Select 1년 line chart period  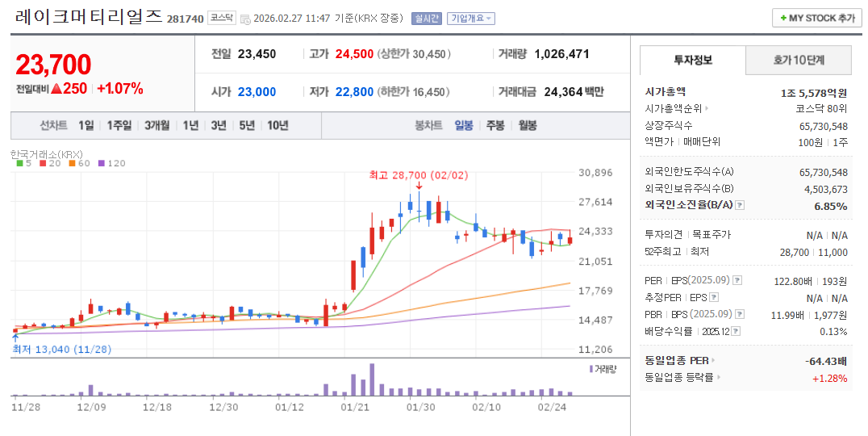tap(190, 126)
